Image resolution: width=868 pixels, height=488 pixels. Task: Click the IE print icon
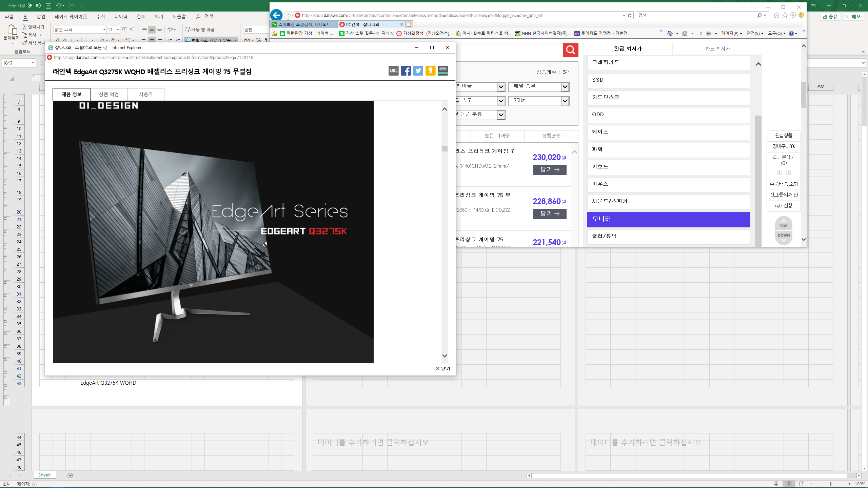point(709,34)
